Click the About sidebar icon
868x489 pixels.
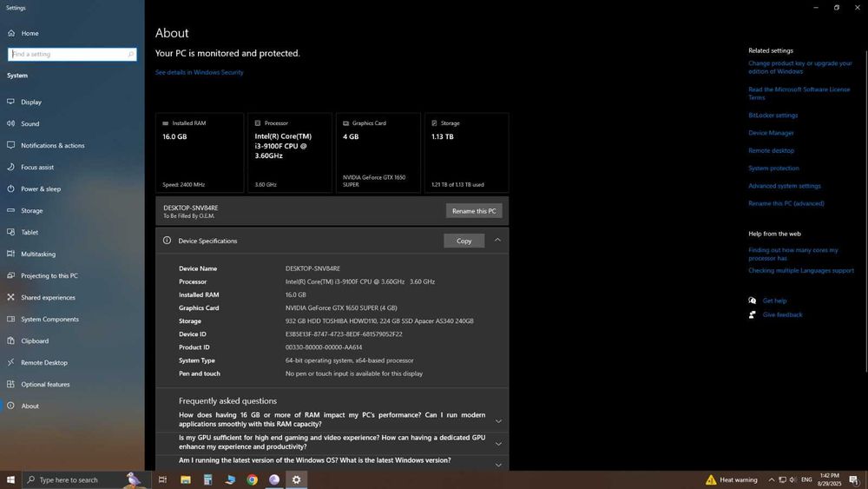[x=10, y=406]
